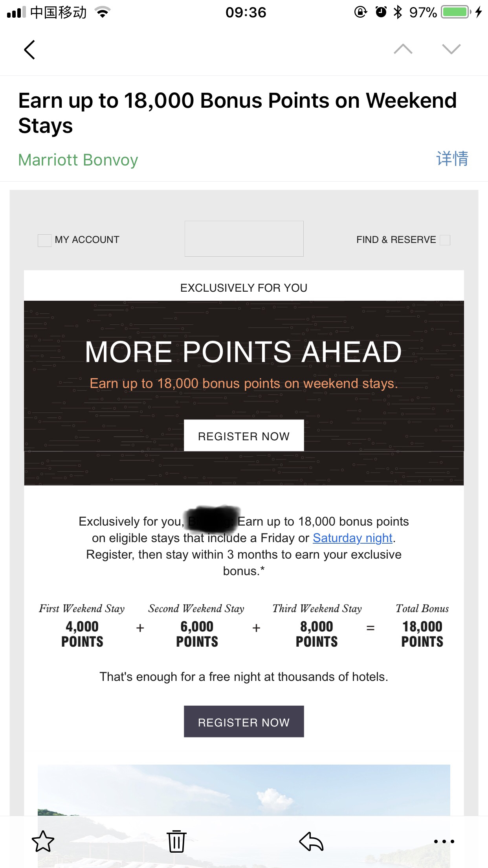This screenshot has width=488, height=868.
Task: Tap the blank logo image placeholder
Action: pyautogui.click(x=244, y=239)
